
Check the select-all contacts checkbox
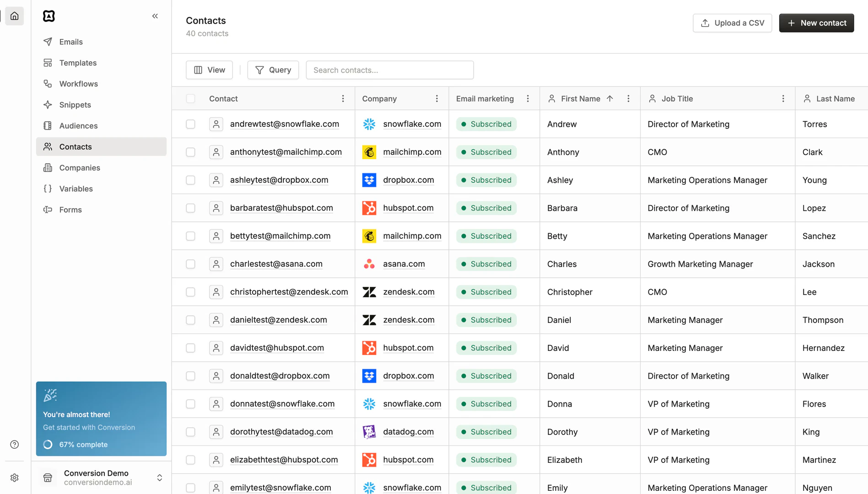coord(190,98)
